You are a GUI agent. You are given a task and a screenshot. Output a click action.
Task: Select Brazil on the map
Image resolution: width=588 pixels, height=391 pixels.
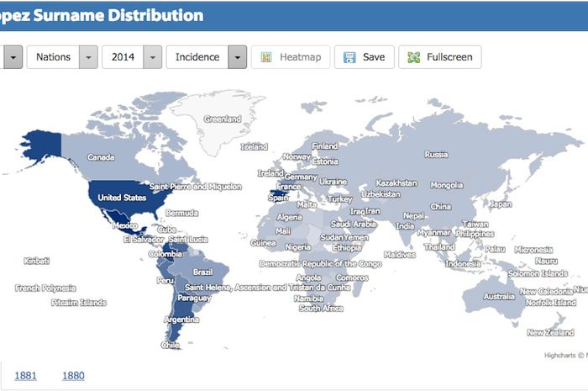click(202, 272)
